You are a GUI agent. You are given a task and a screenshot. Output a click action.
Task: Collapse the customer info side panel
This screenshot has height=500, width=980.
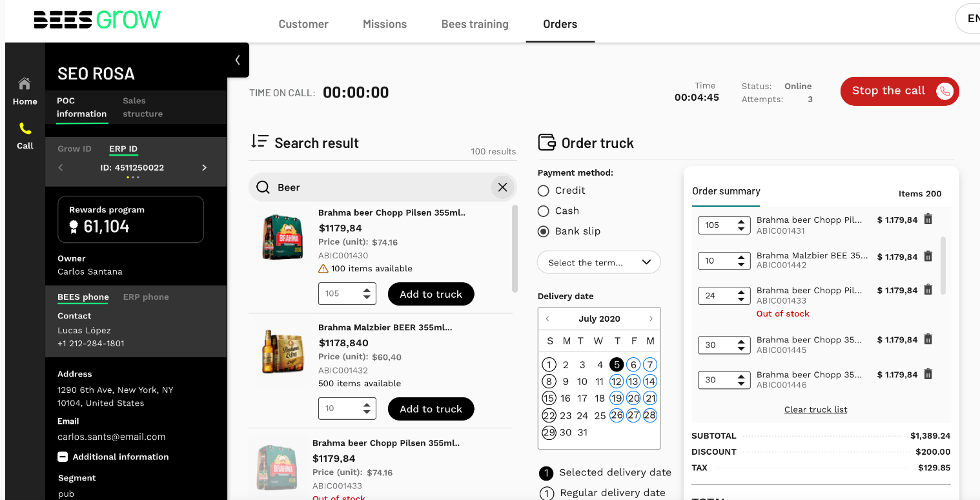pos(238,60)
